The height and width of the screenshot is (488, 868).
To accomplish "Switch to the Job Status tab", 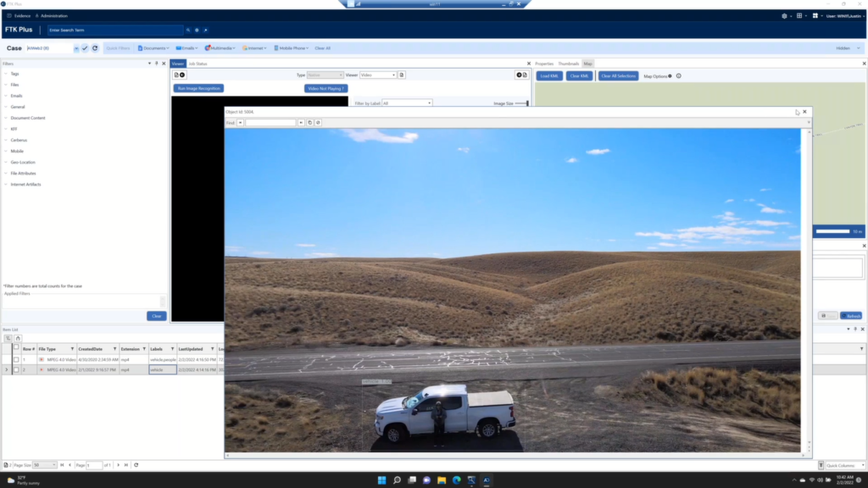I will [198, 64].
